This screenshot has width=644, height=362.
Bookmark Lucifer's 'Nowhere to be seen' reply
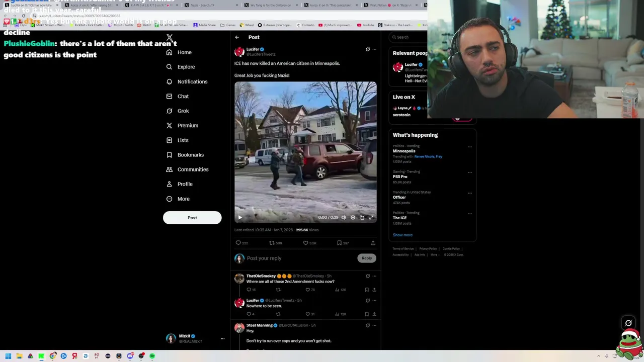(367, 314)
